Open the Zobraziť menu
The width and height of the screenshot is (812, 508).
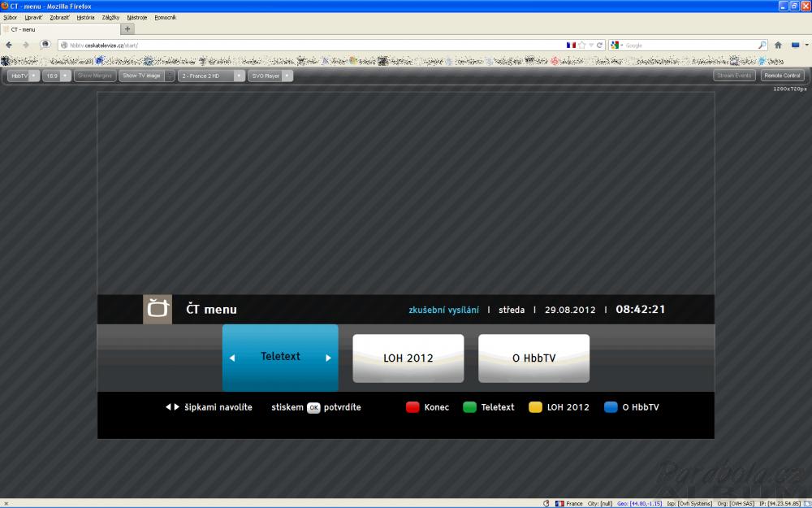coord(59,17)
